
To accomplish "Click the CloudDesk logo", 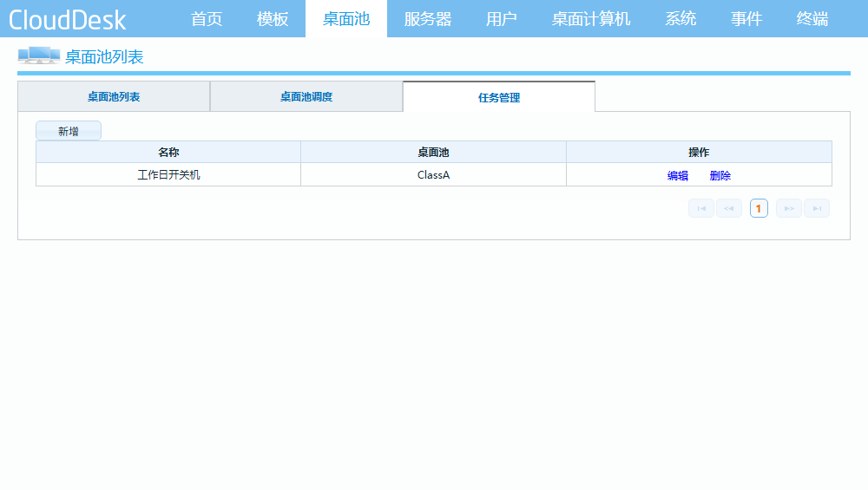I will [68, 20].
